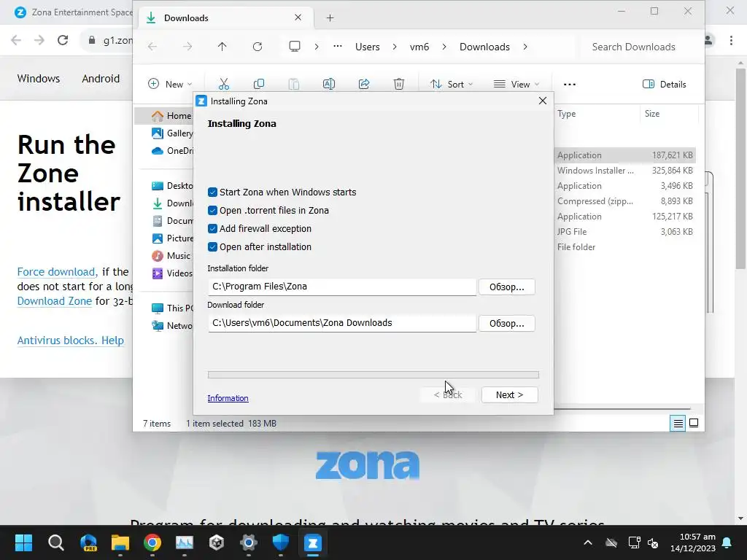Click the Installation folder path field
Screen dimensions: 747x560
coord(342,287)
